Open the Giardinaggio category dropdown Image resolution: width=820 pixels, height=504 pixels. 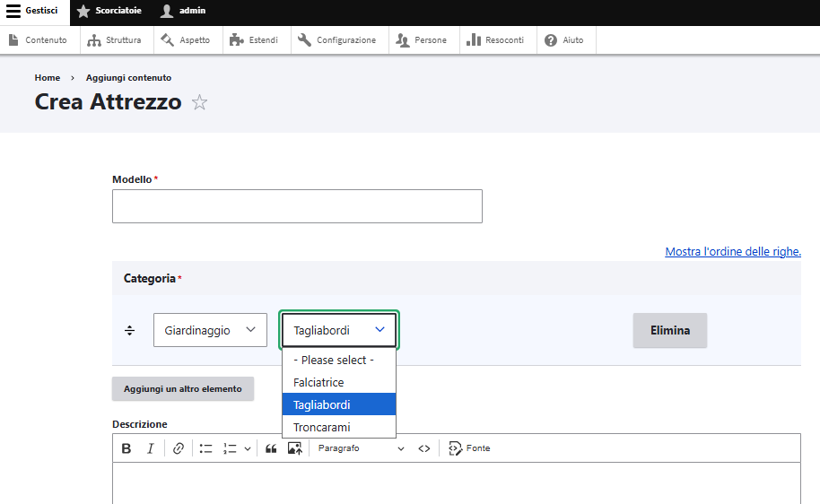210,330
